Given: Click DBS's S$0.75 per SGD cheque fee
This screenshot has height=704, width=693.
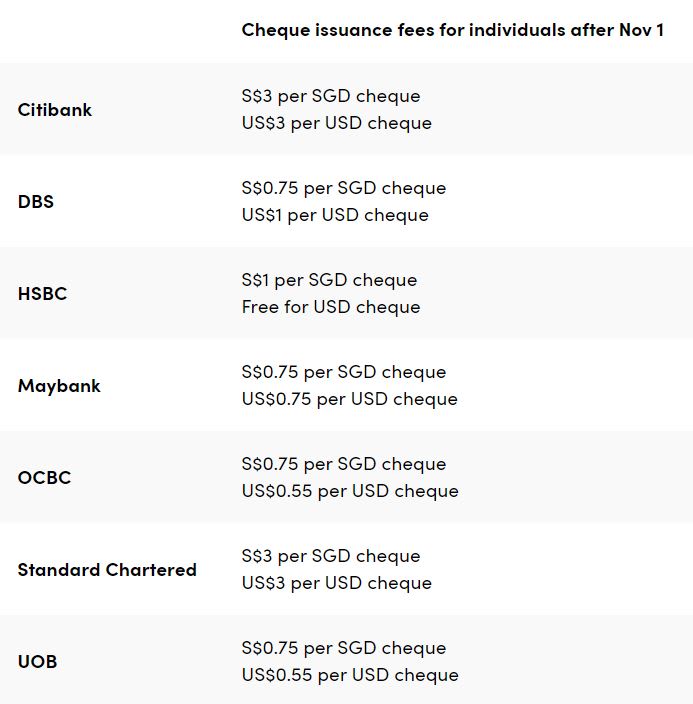Looking at the screenshot, I should pos(343,188).
